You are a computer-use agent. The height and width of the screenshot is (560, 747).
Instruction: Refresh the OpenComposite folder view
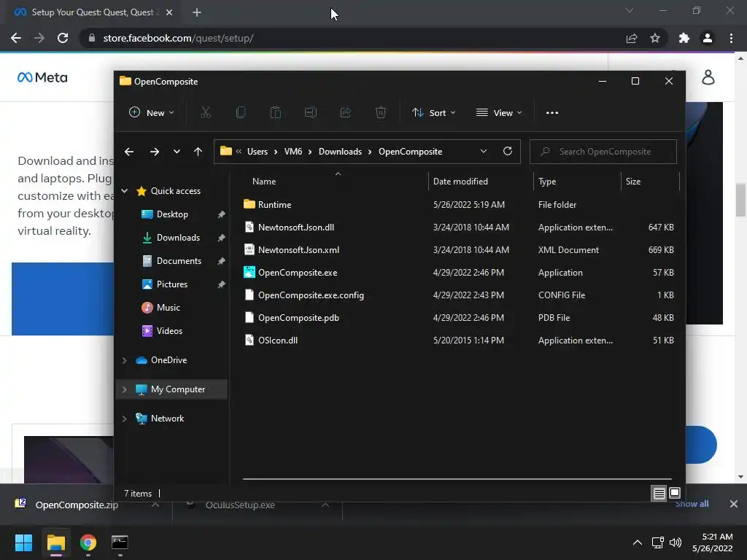click(508, 151)
